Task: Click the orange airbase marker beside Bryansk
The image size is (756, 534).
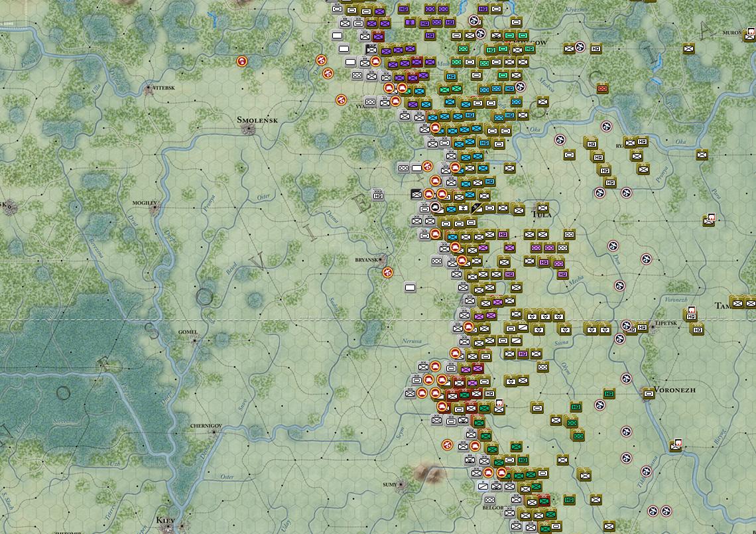Action: point(388,273)
